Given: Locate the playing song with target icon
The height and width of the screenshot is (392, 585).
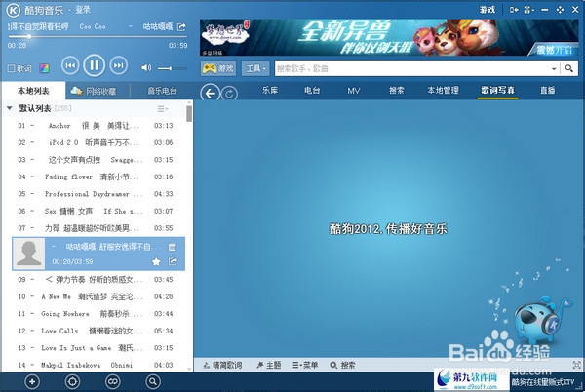Looking at the screenshot, I should [72, 382].
